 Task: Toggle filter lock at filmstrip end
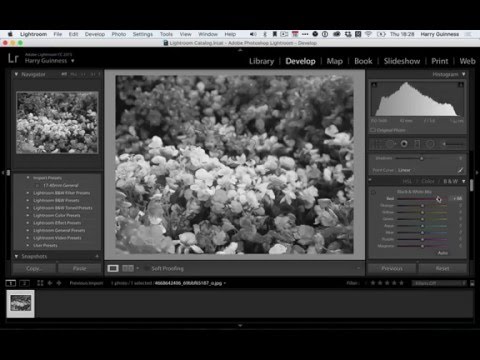[472, 283]
